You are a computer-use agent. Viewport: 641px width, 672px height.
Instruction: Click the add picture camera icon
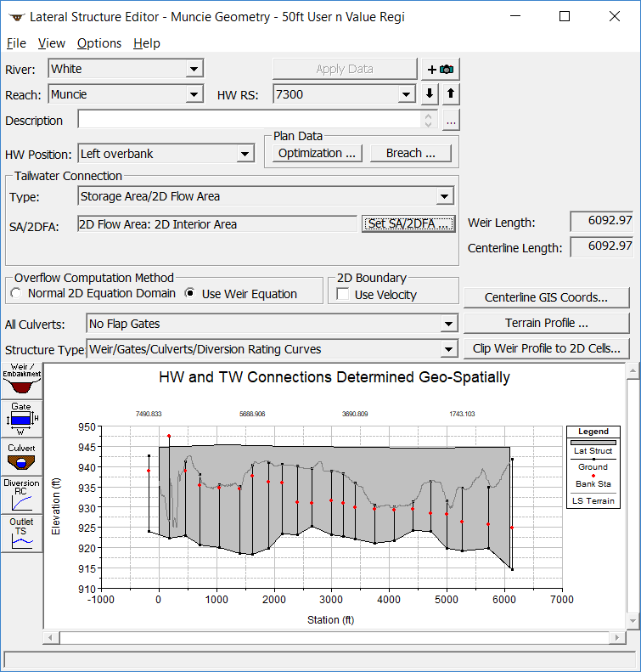[x=441, y=69]
